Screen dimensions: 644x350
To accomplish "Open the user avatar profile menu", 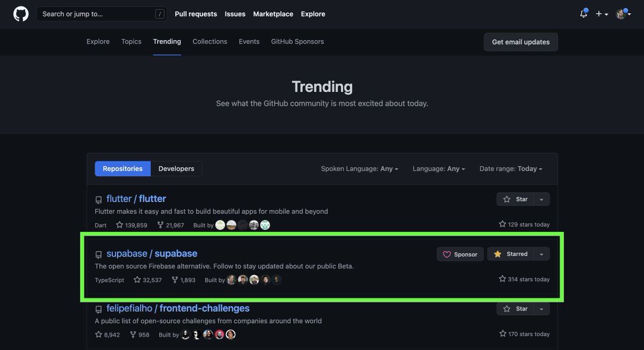I will 624,13.
